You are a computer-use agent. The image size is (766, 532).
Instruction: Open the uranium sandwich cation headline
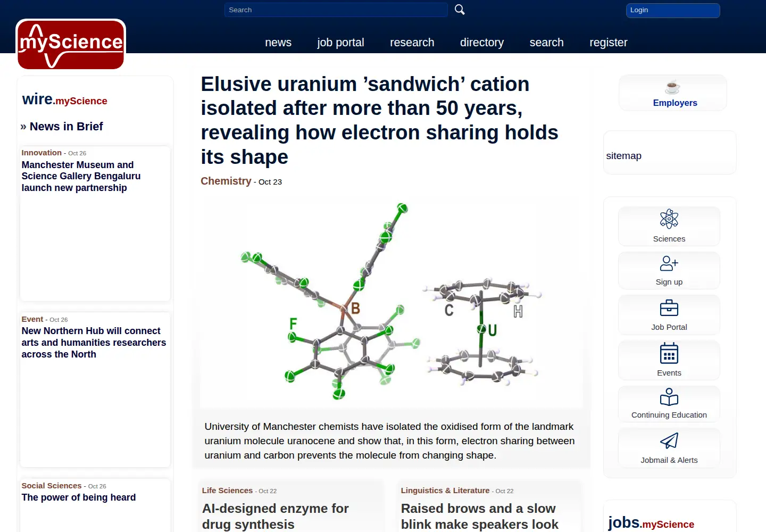click(x=379, y=120)
